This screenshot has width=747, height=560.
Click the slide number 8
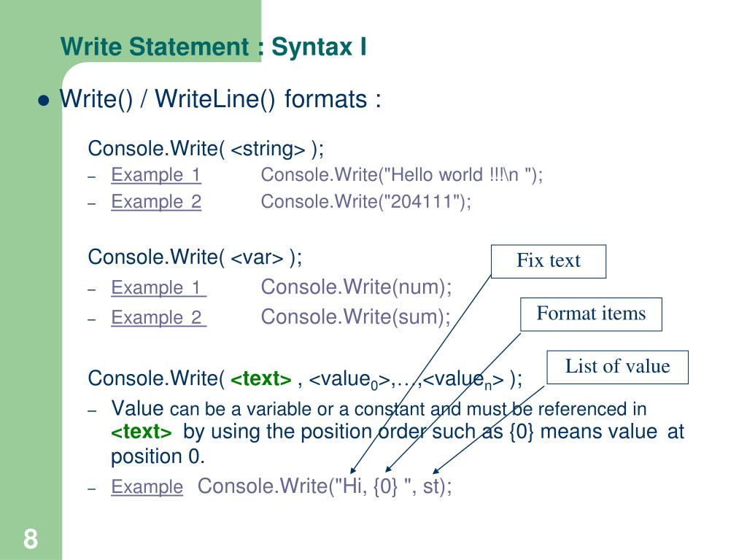click(31, 539)
